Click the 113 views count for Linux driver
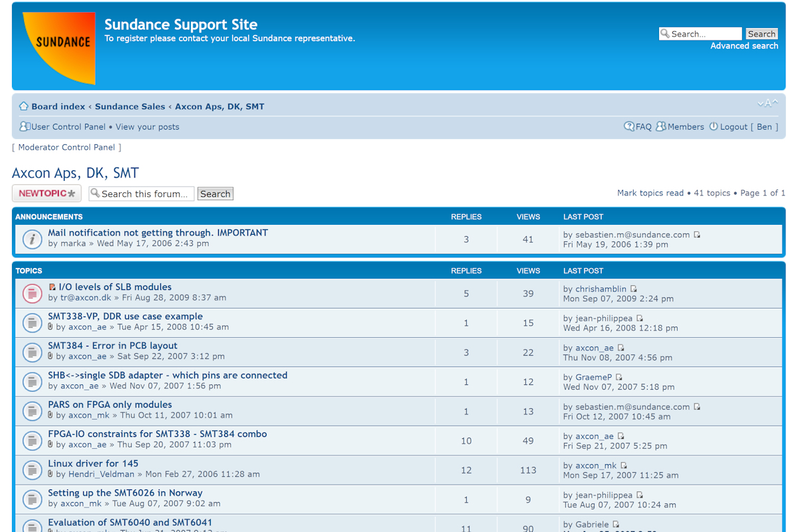This screenshot has height=532, width=798. point(528,470)
